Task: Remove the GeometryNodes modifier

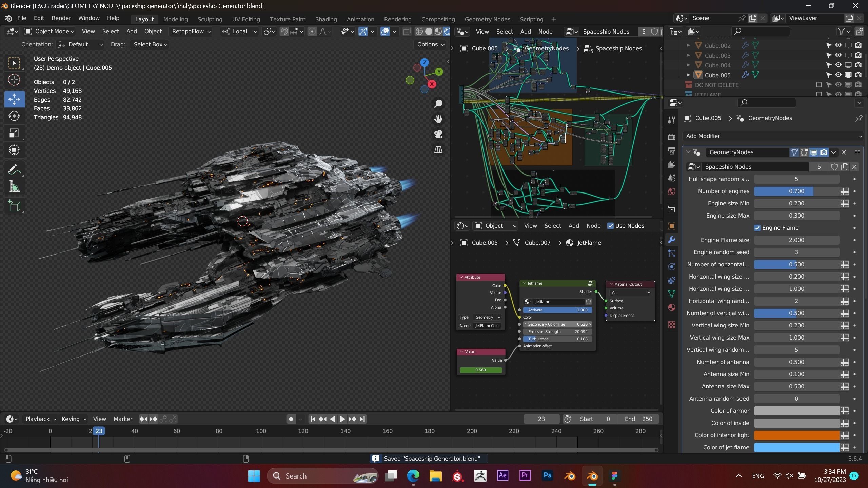Action: [x=844, y=152]
